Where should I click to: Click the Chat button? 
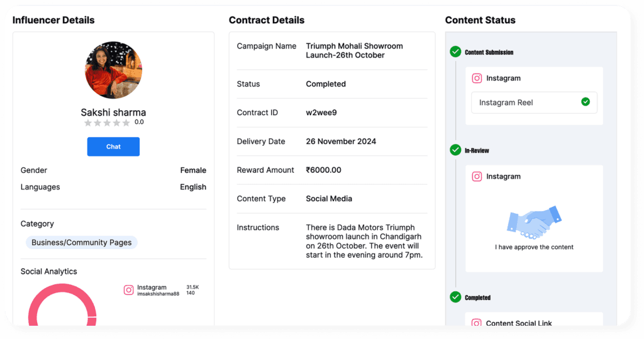(113, 147)
